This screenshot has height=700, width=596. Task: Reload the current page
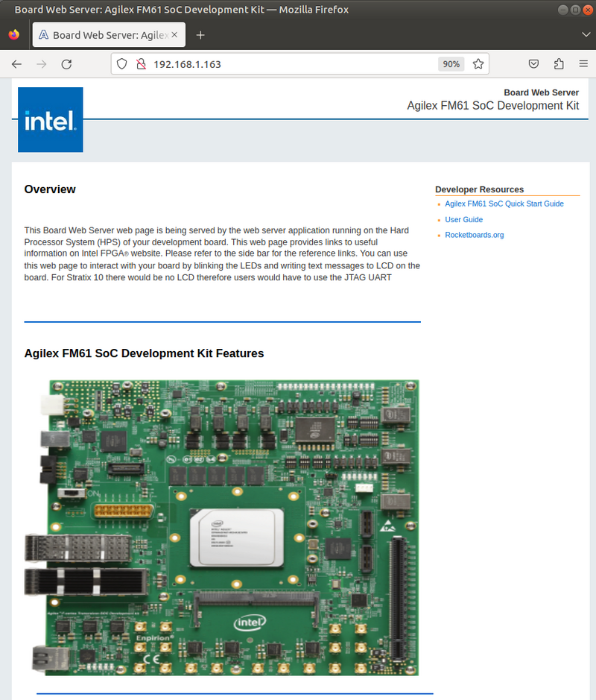point(66,64)
